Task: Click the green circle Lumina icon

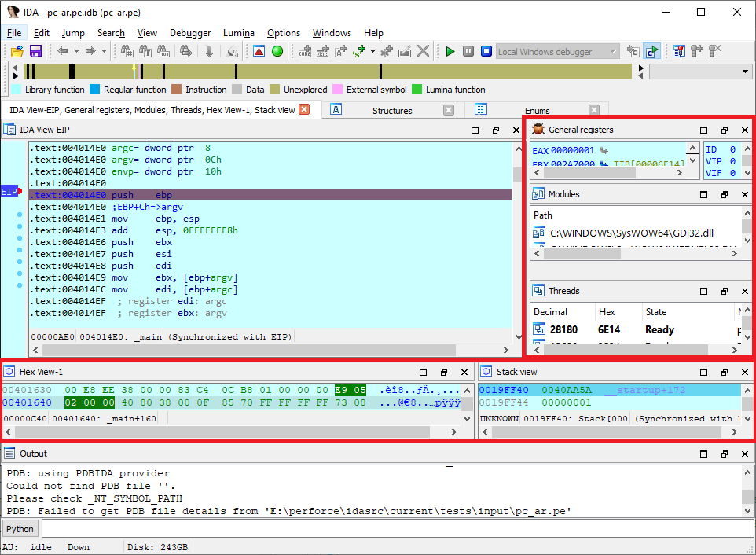Action: pyautogui.click(x=277, y=51)
